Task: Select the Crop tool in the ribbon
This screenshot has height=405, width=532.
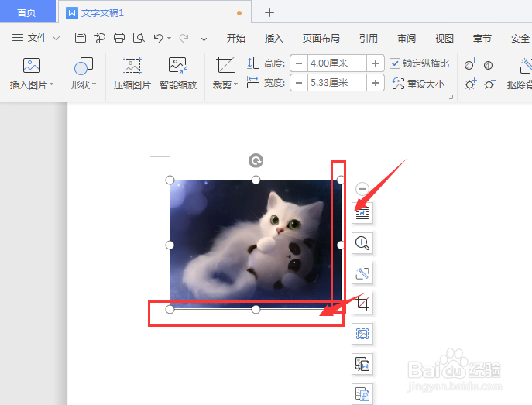Action: [225, 66]
